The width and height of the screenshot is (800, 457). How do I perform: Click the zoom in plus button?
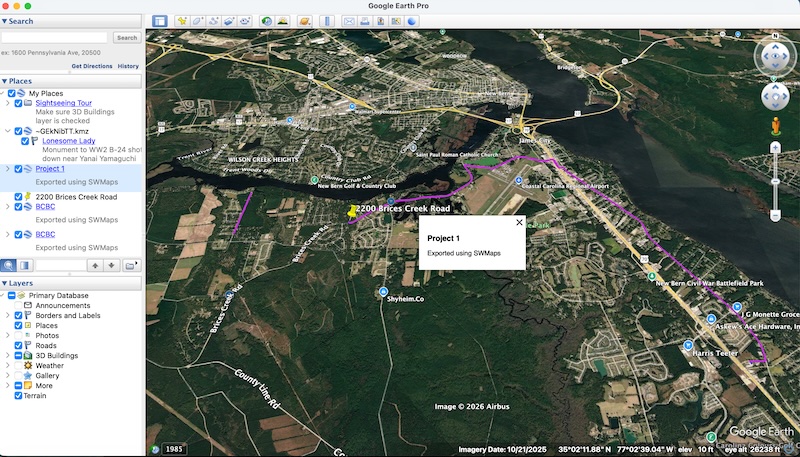(x=776, y=148)
